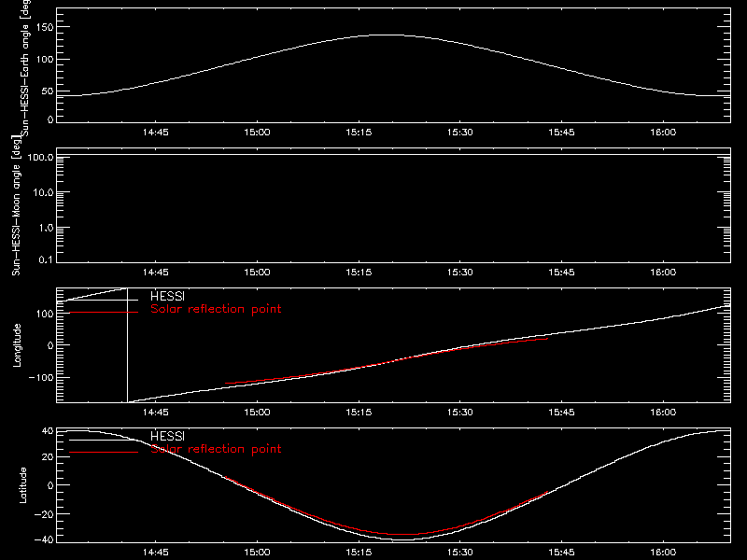This screenshot has height=560, width=747.
Task: Click the 14:45 time label under Moon angle plot
Action: [155, 272]
